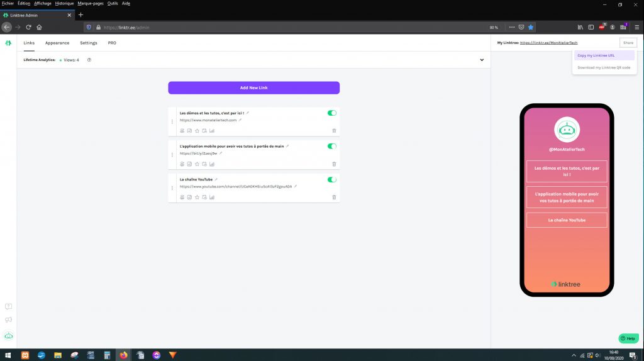Open the robot avatar account icon in the sidebar
Screen dimensions: 644x361
point(9,336)
